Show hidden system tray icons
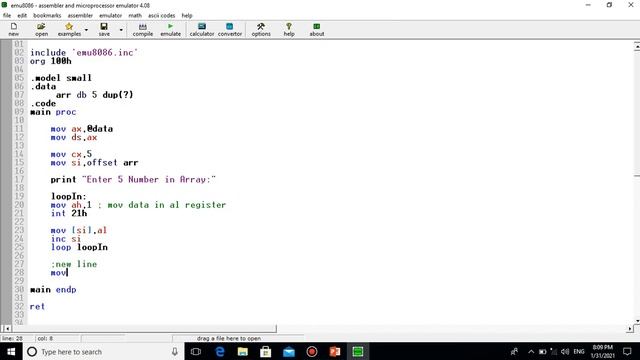This screenshot has height=360, width=640. tap(531, 351)
